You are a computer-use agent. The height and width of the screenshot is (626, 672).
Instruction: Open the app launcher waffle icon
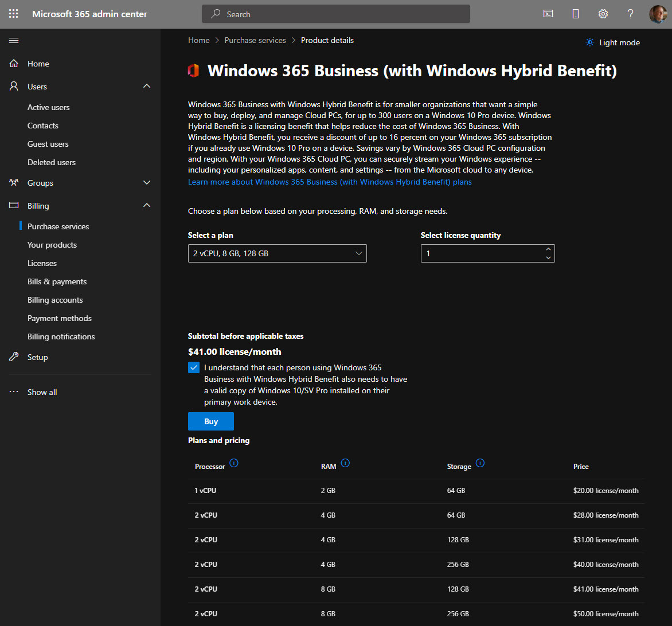point(14,14)
